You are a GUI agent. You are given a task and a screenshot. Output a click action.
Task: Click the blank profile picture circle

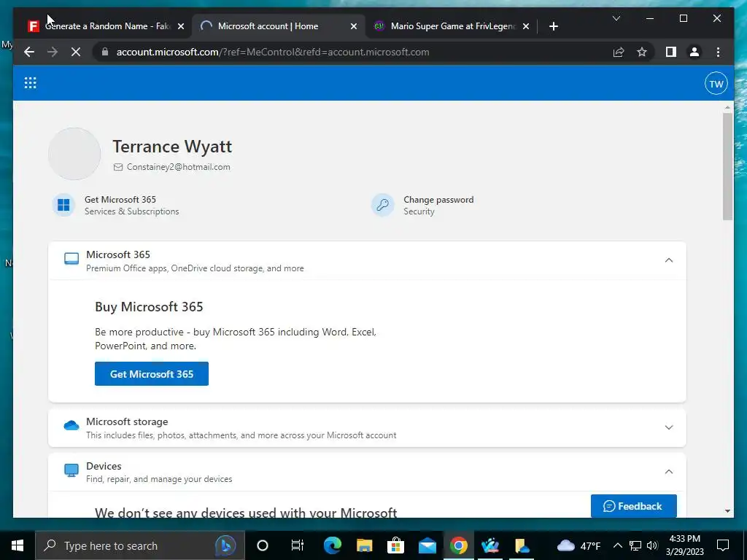[x=74, y=154]
